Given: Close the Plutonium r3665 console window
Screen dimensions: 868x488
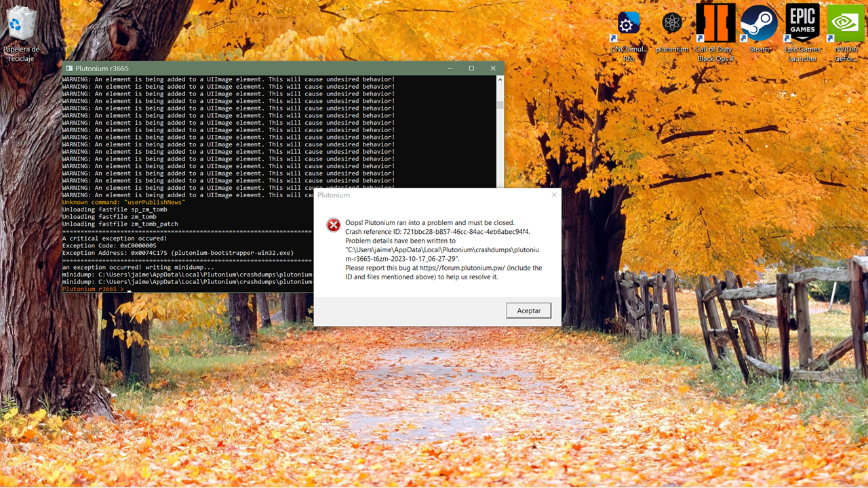Looking at the screenshot, I should point(493,68).
